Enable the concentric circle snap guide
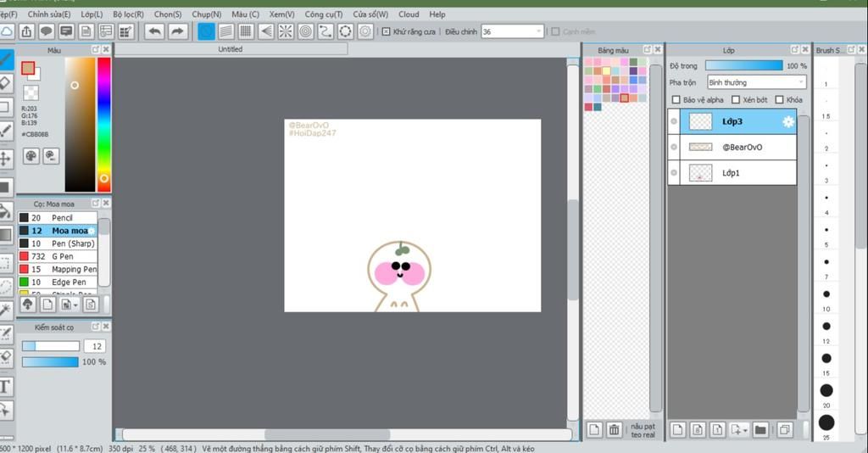Image resolution: width=868 pixels, height=453 pixels. click(305, 31)
